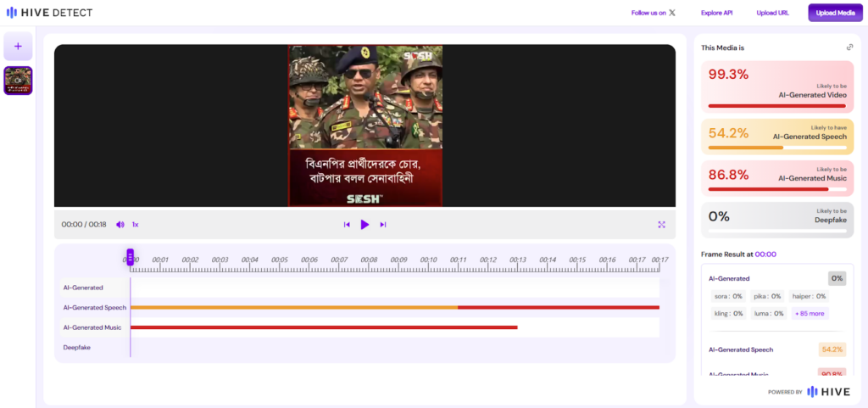Click the plus icon to add media
This screenshot has height=408, width=868.
click(x=18, y=46)
